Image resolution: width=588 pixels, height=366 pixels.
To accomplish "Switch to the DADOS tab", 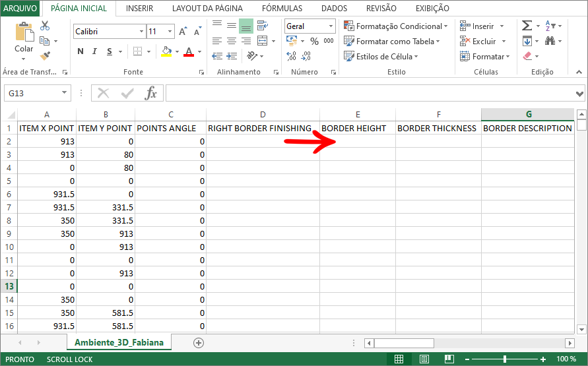I will [x=334, y=8].
